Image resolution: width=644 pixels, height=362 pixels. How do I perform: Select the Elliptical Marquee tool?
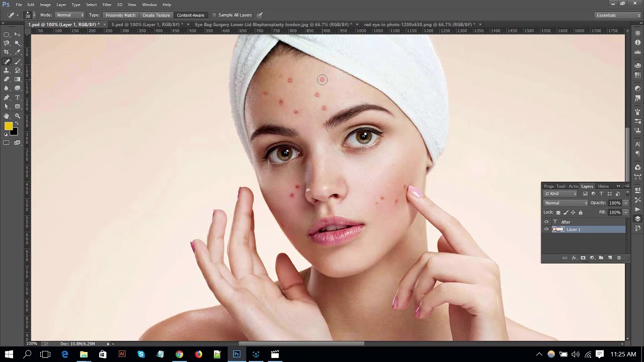7,35
